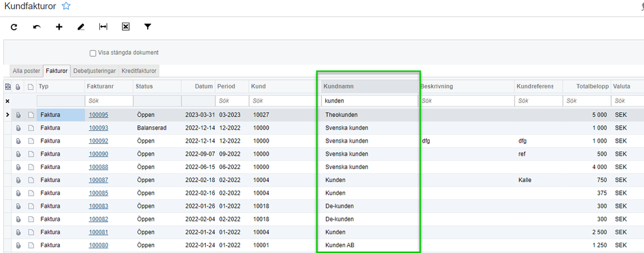Screen dimensions: 644x253
Task: Open note for invoice 100082
Action: point(30,219)
